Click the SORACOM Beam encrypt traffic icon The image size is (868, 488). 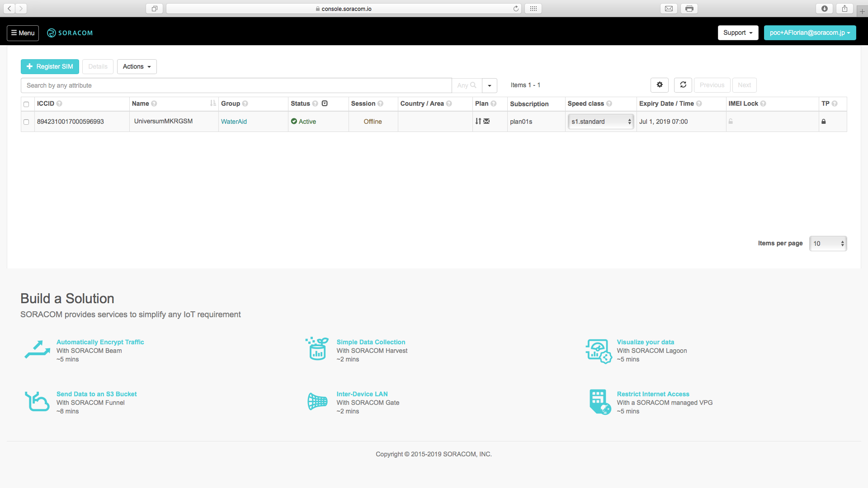pyautogui.click(x=37, y=350)
